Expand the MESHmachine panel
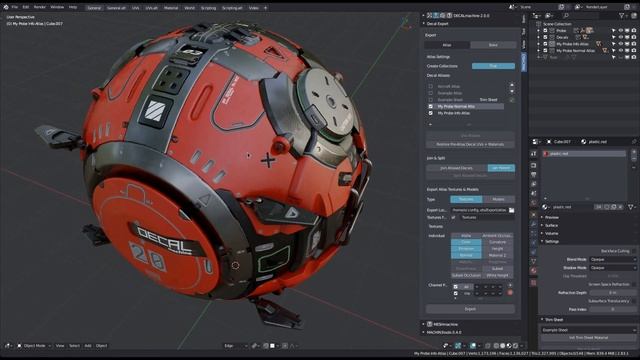This screenshot has width=640, height=360. 424,324
